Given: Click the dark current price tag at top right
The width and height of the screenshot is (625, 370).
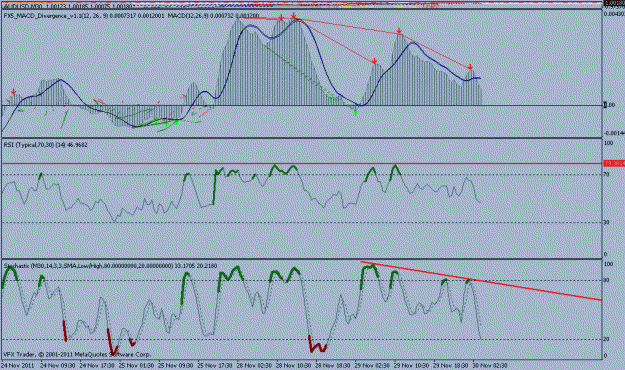Looking at the screenshot, I should coord(614,3).
